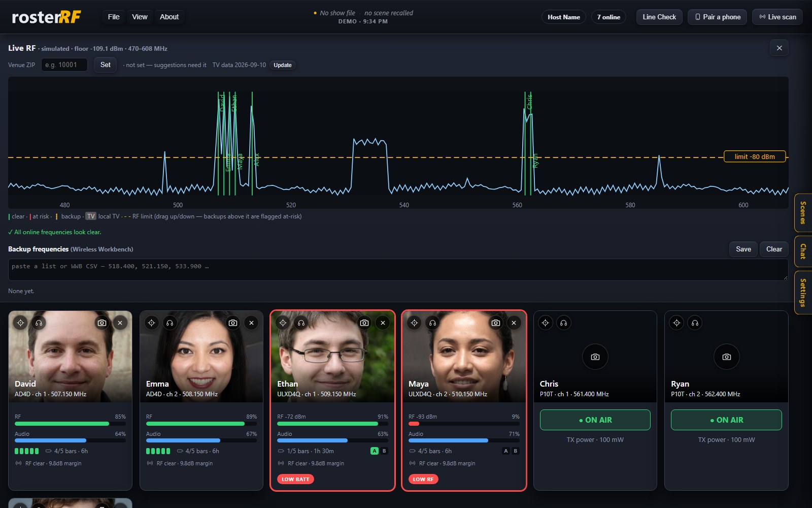This screenshot has width=812, height=508.
Task: Click the headphones icon on Chris's card
Action: (564, 323)
